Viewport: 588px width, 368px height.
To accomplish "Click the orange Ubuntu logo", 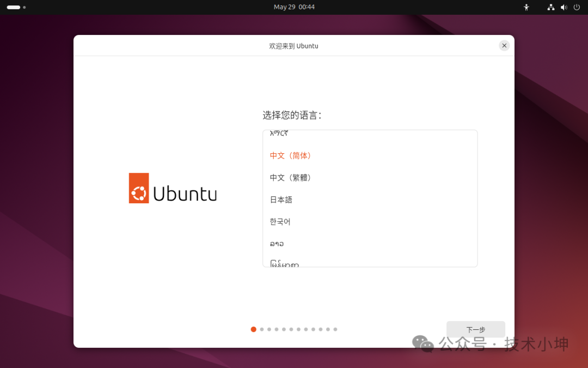I will (139, 188).
